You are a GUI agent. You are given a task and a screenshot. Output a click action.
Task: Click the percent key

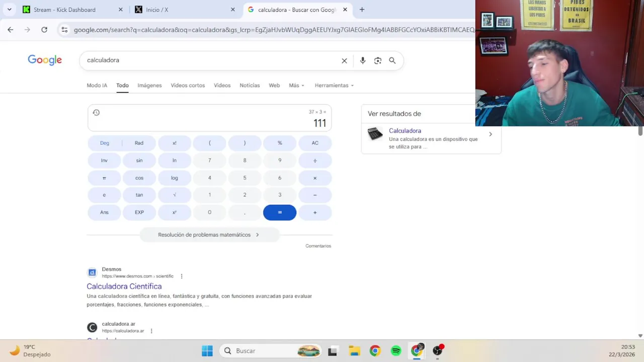tap(280, 143)
